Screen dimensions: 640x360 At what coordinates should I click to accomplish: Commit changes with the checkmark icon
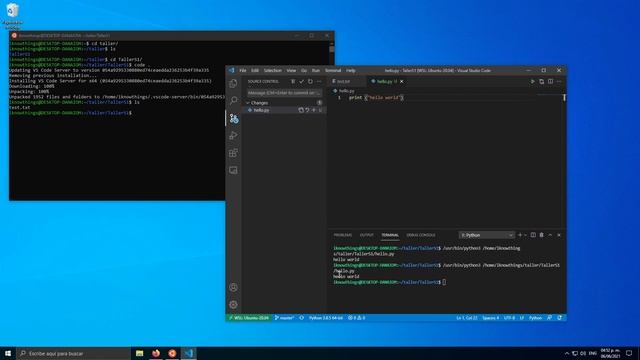pyautogui.click(x=302, y=82)
